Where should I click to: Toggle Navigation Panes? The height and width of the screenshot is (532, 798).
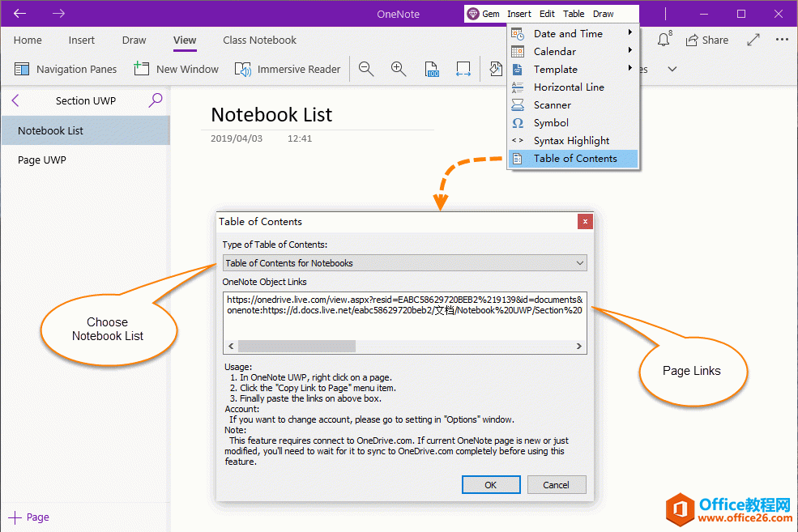pos(66,70)
